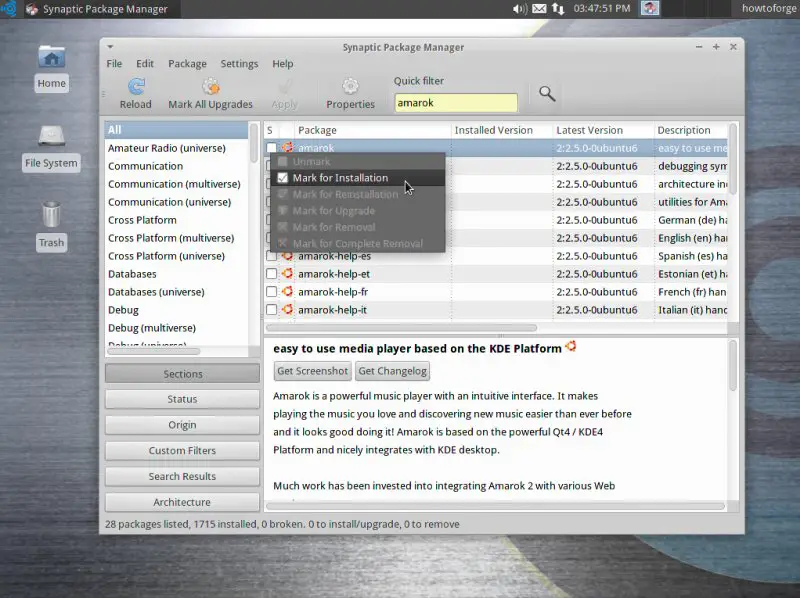Select the amarok-help-it package name
Image resolution: width=800 pixels, height=598 pixels.
333,310
